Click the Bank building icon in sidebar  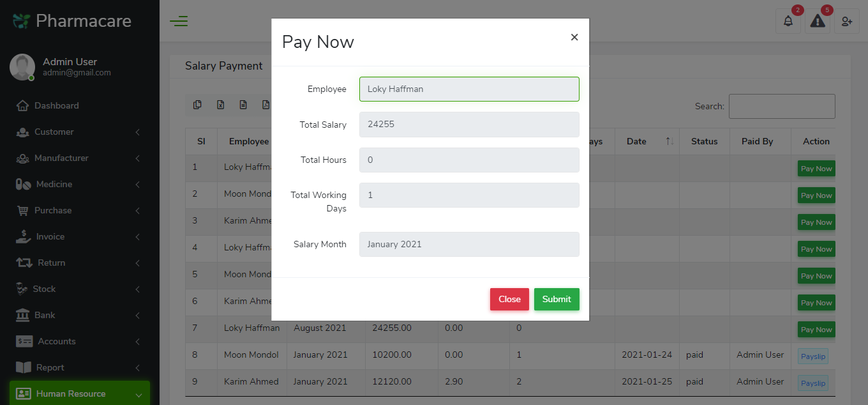23,315
